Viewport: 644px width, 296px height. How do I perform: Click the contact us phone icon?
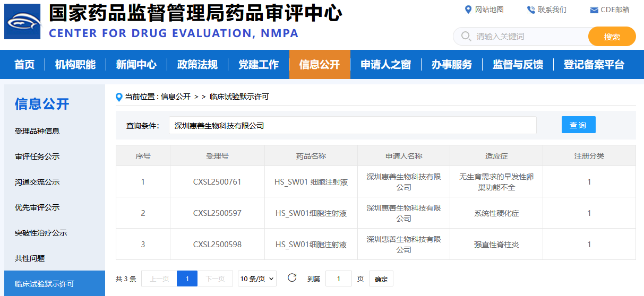531,10
